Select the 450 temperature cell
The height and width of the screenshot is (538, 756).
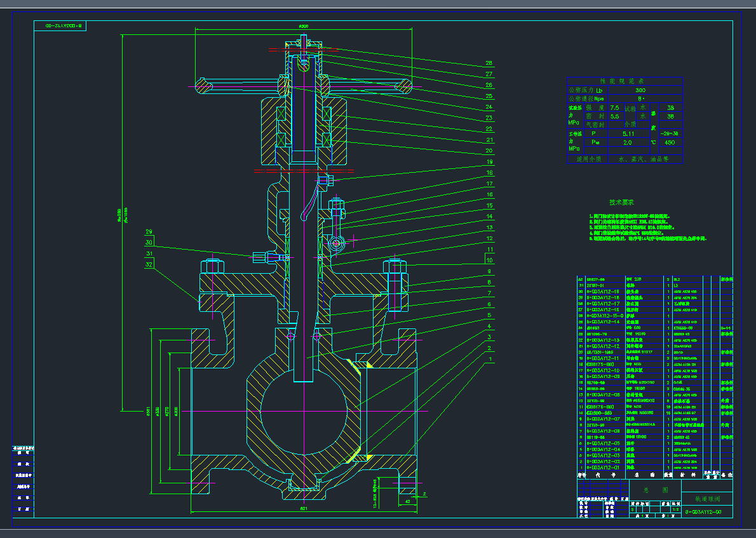pos(669,143)
